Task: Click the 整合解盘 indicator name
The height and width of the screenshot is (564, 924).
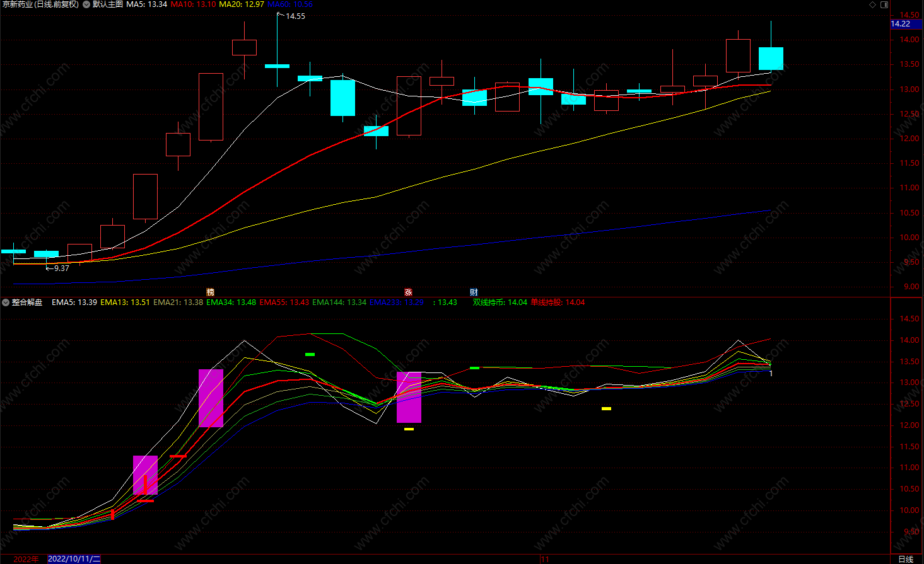Action: (x=27, y=302)
